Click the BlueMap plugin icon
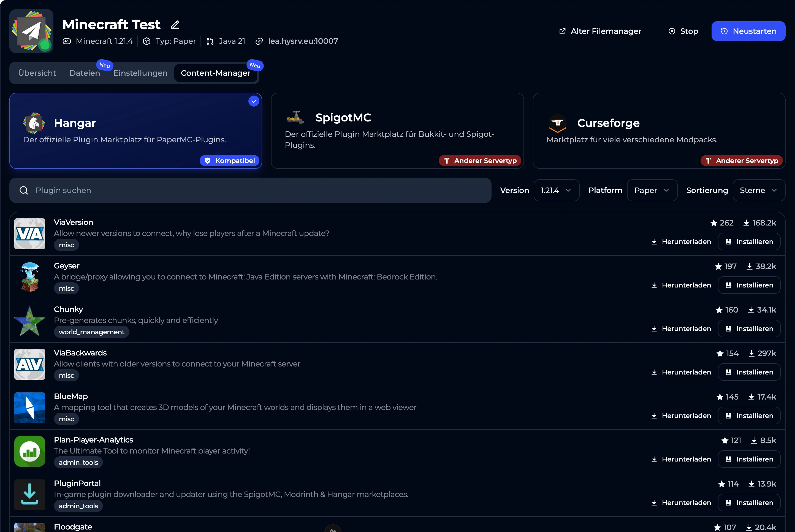This screenshot has width=795, height=532. 30,408
